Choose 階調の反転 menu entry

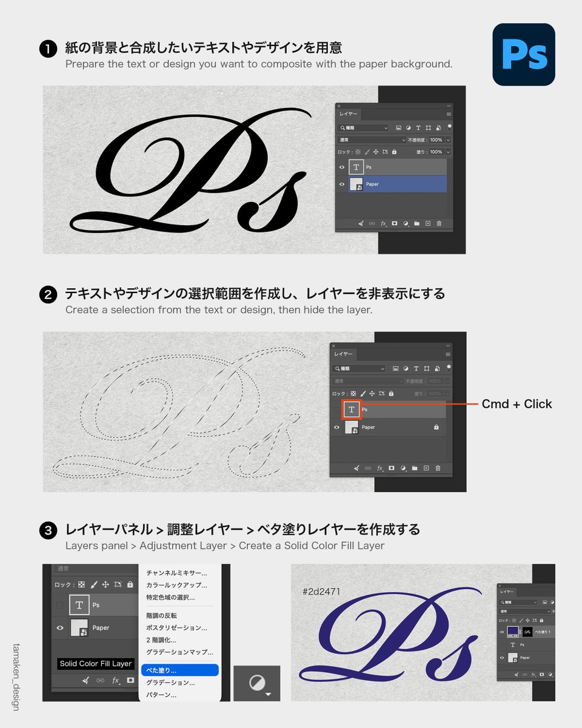pyautogui.click(x=162, y=616)
